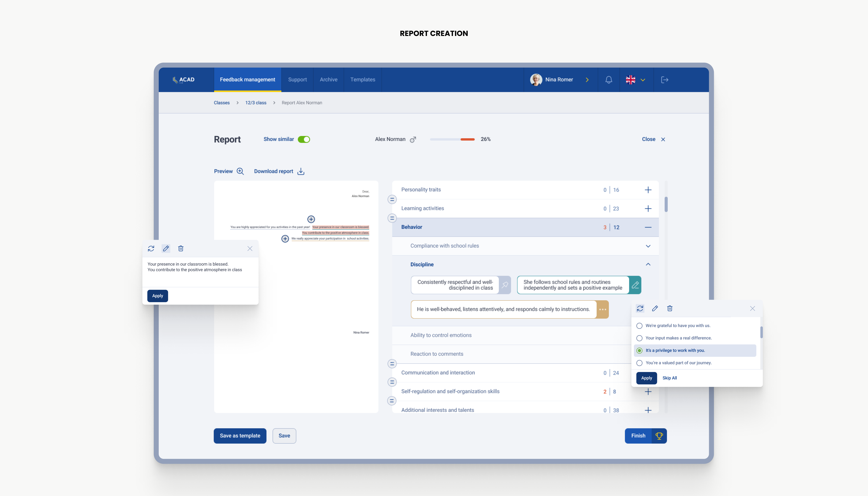This screenshot has width=868, height=496.
Task: Click the plus circle beside 'We really appreciate' line
Action: 285,239
